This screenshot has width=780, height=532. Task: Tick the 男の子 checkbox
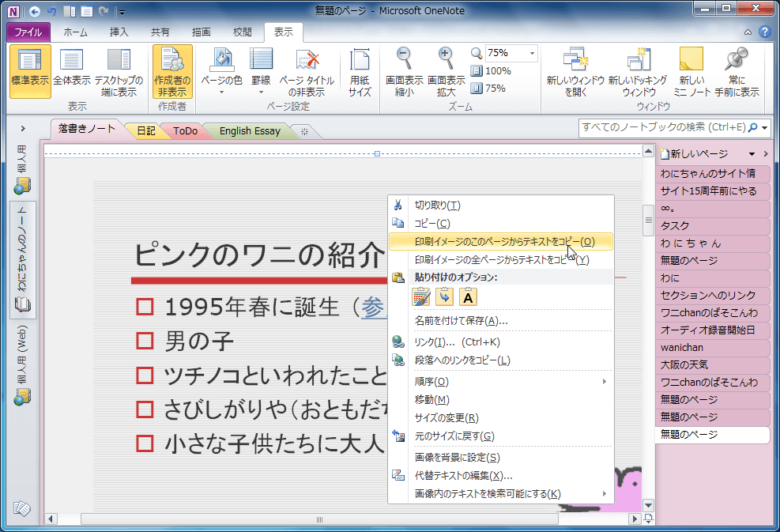[145, 341]
